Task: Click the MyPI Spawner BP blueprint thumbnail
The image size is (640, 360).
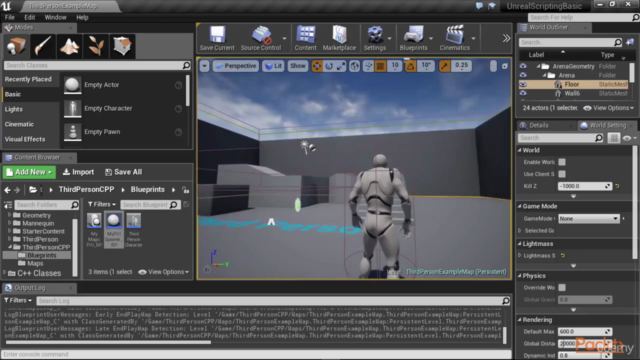Action: (114, 229)
